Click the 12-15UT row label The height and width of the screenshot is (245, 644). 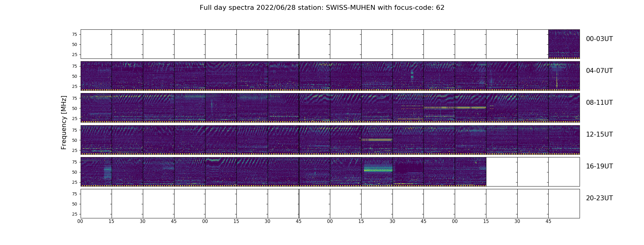click(x=599, y=134)
